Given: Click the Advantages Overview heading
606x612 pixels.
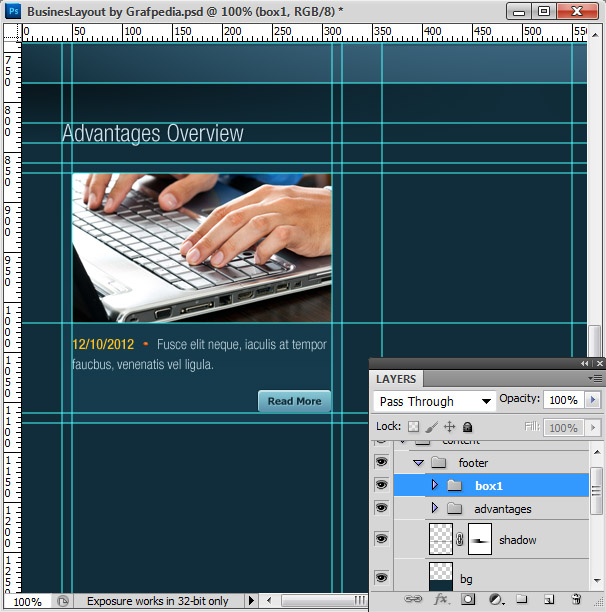Looking at the screenshot, I should (x=153, y=133).
